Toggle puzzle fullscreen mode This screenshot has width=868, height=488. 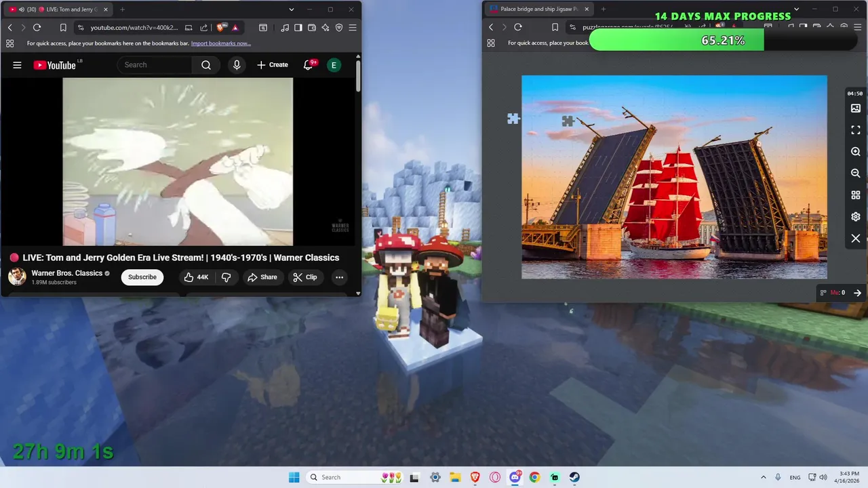pyautogui.click(x=856, y=130)
